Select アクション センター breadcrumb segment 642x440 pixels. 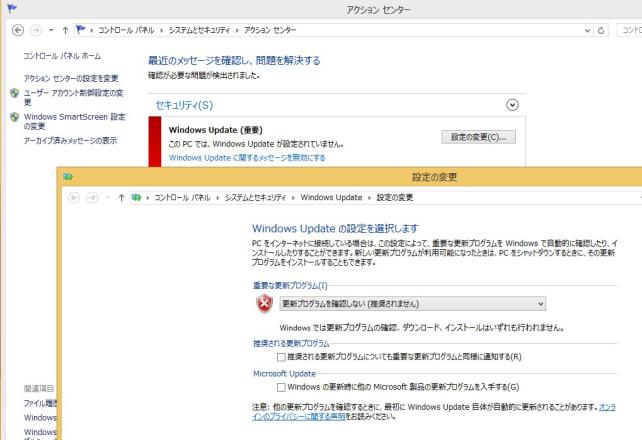click(x=270, y=30)
